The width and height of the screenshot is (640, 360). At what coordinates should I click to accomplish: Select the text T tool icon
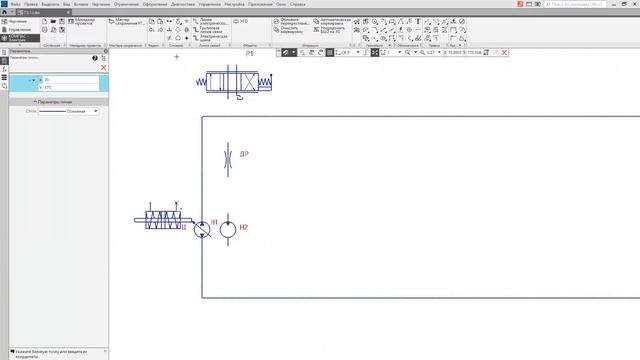[418, 21]
